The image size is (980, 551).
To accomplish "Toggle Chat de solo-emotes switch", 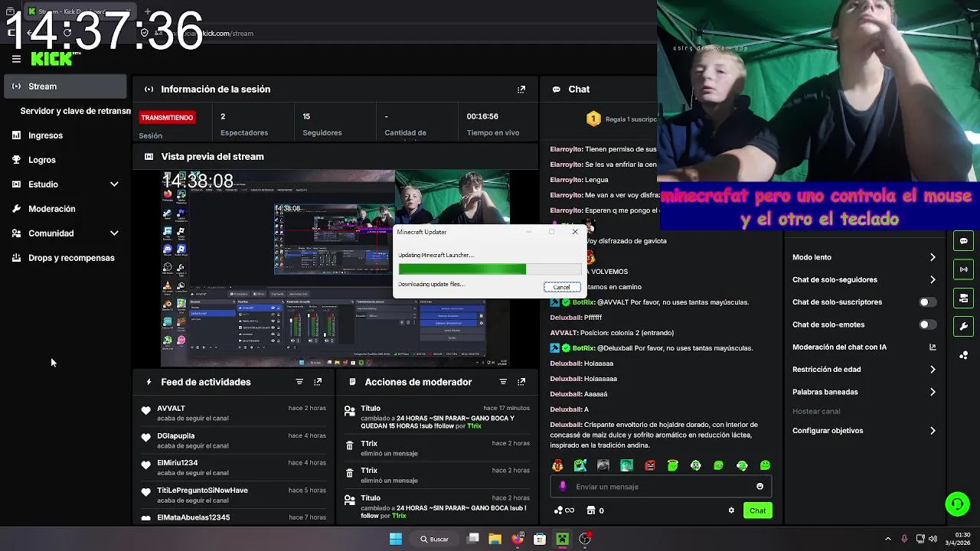I will (927, 324).
